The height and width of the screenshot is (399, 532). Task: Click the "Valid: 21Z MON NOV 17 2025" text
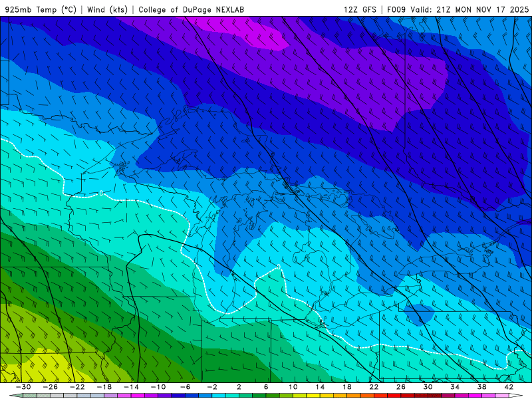(x=469, y=9)
